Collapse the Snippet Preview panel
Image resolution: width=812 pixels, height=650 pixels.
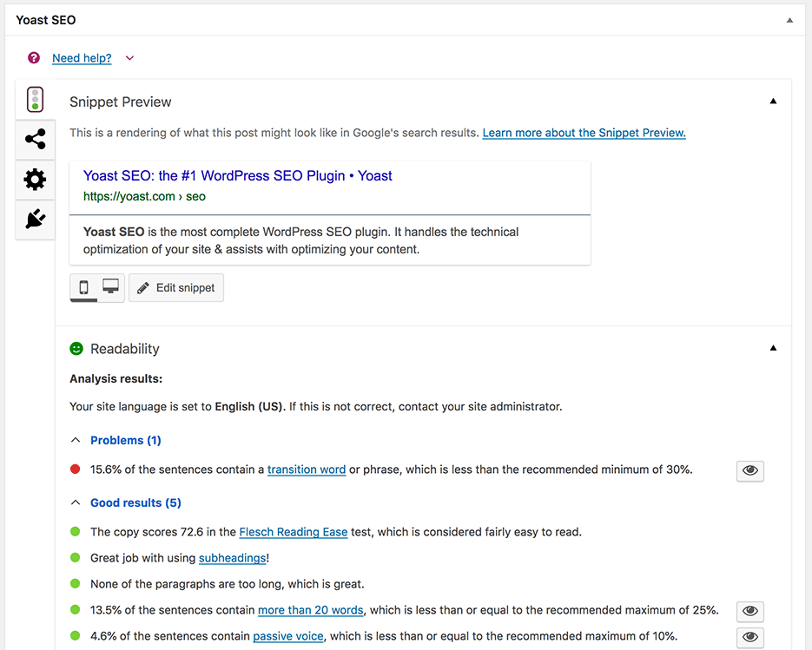click(773, 101)
